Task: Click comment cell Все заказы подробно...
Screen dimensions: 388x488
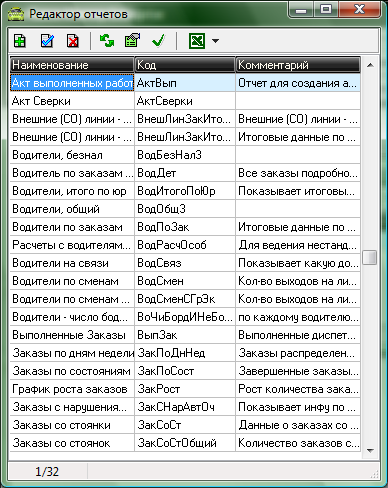Action: pos(298,173)
